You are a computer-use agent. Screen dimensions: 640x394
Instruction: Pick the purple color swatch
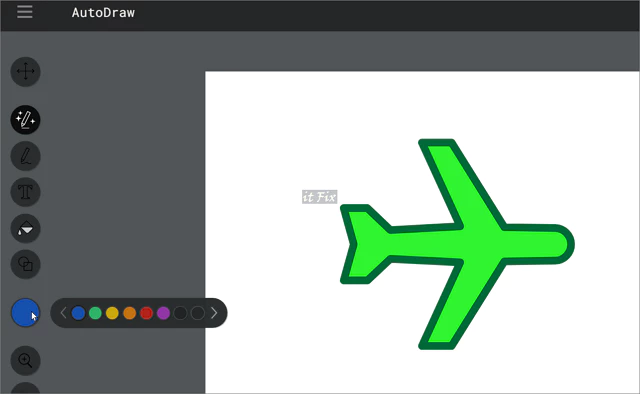click(x=163, y=313)
